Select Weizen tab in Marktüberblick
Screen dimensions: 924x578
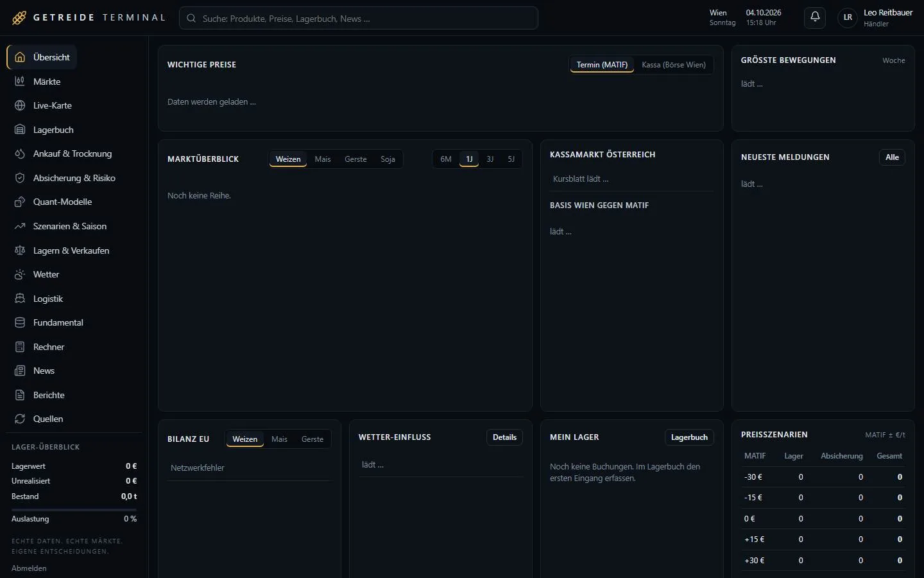click(x=288, y=159)
